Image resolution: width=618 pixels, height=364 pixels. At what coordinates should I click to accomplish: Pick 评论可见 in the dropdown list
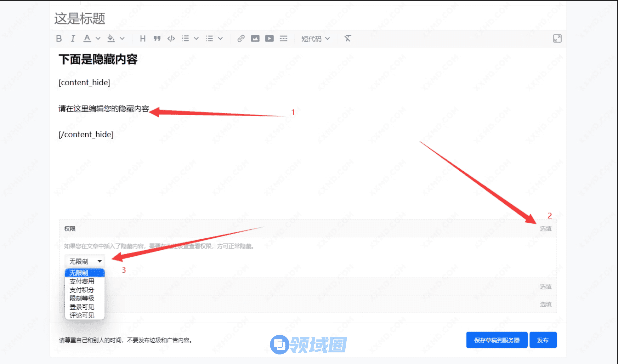(x=82, y=315)
